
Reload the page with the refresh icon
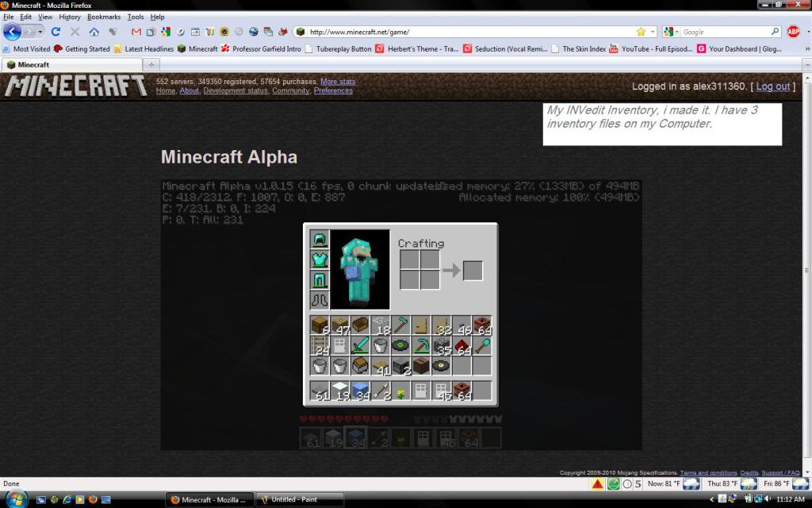(56, 32)
